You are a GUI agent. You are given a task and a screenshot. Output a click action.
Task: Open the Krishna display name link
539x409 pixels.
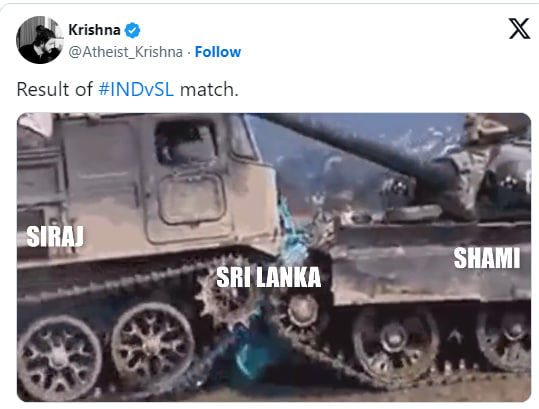pos(94,30)
